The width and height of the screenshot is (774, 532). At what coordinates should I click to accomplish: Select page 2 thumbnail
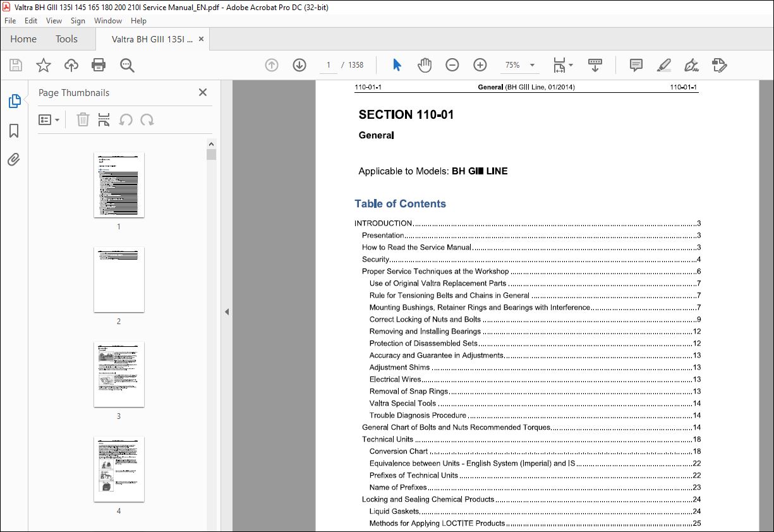(119, 280)
